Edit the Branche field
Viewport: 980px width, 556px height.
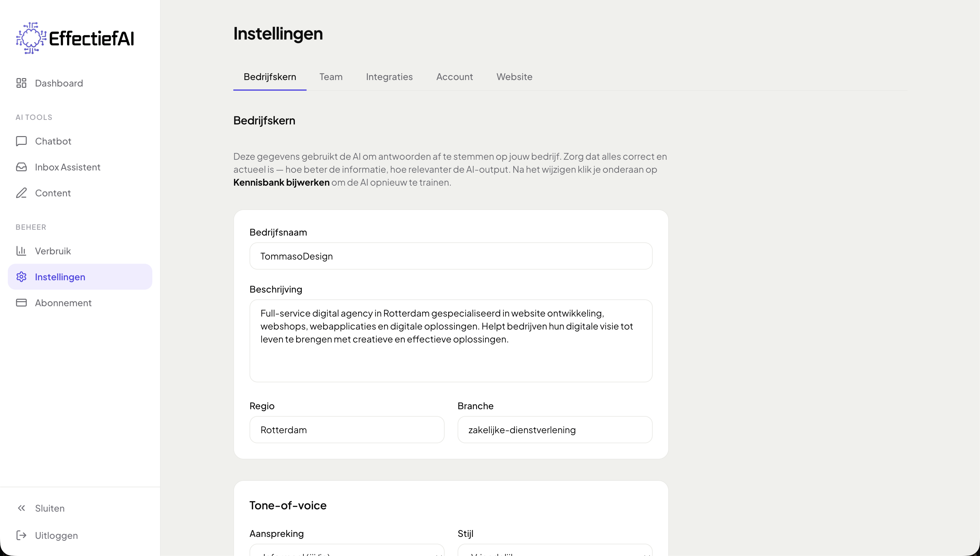point(554,430)
